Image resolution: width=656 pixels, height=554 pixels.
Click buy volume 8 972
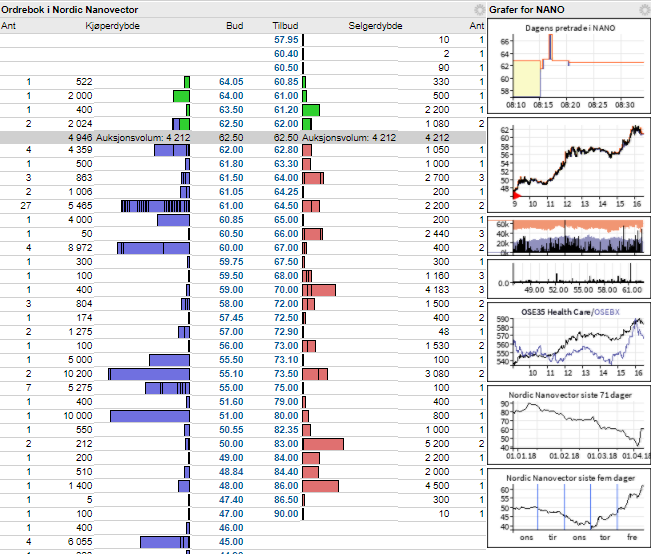[x=80, y=248]
